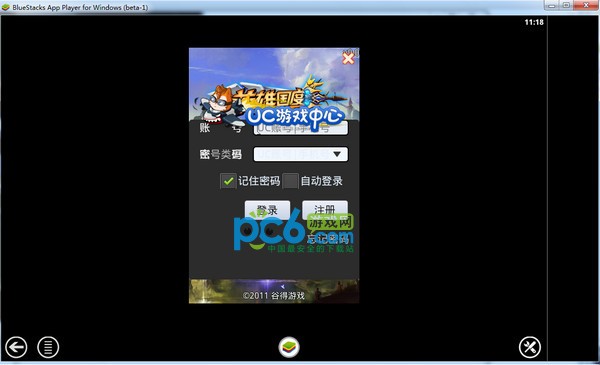Open the 忘记密码 link
600x365 pixels.
coord(328,240)
